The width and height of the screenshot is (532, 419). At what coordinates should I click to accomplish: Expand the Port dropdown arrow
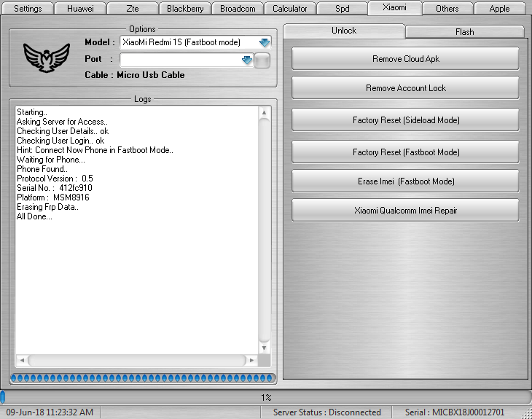tap(246, 60)
